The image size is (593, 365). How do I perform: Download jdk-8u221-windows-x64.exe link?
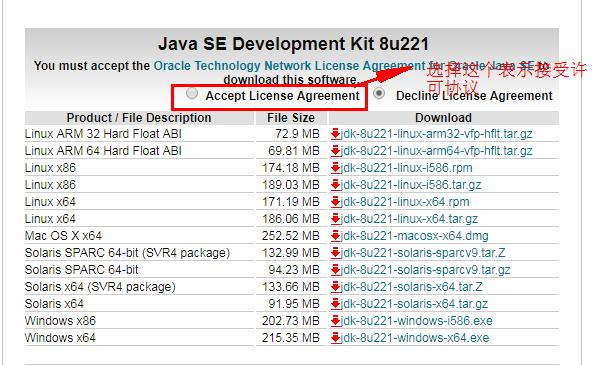[415, 338]
